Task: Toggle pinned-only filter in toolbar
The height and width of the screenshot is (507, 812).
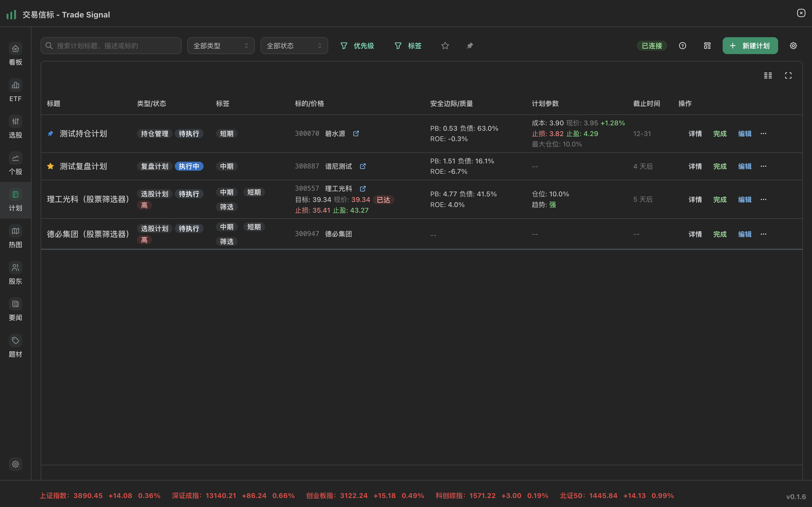Action: pyautogui.click(x=470, y=46)
